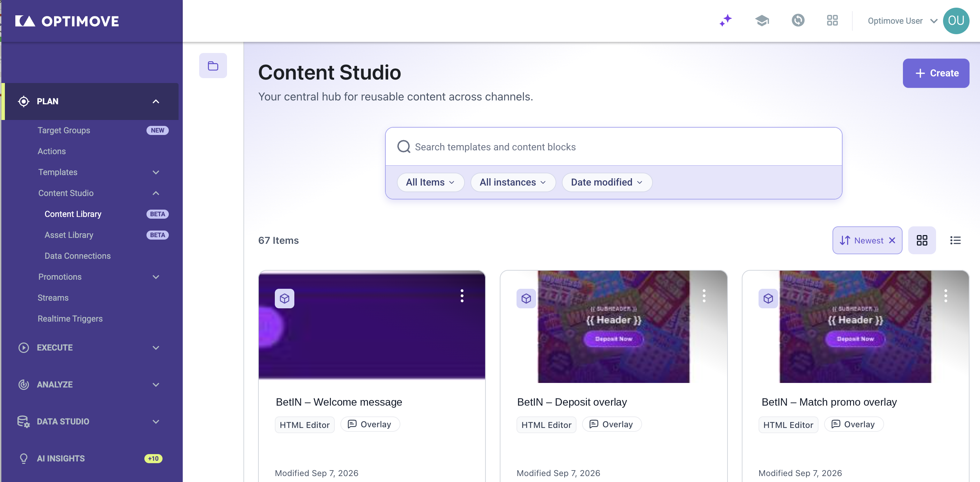Click the Data Studio database icon
Viewport: 980px width, 482px height.
click(x=23, y=422)
